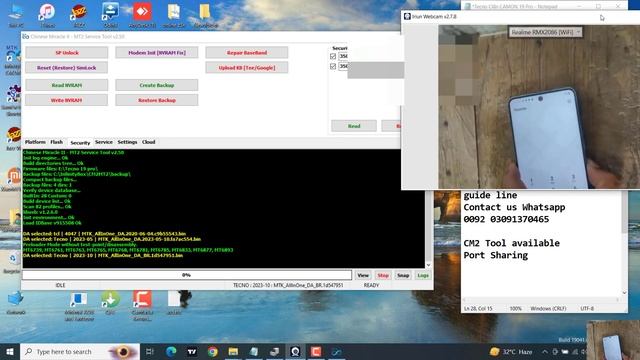The height and width of the screenshot is (360, 640).
Task: Open the weather widget showing 32°C Haze
Action: 511,351
